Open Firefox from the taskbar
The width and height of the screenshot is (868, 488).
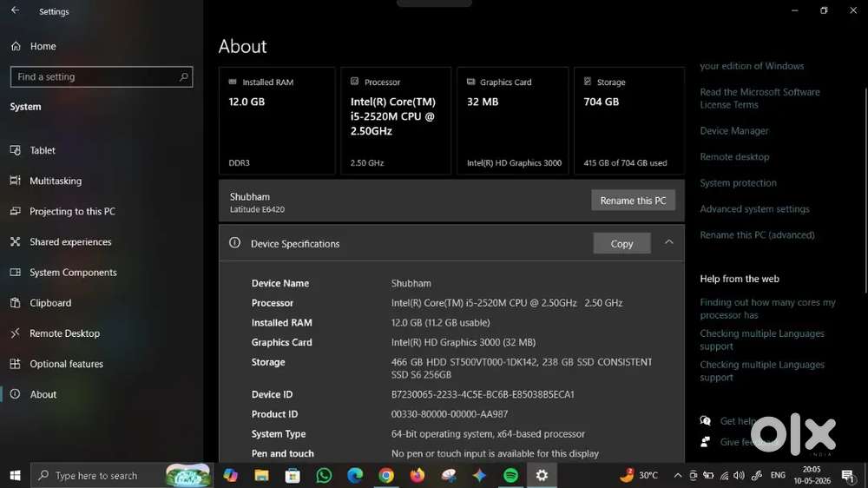417,475
